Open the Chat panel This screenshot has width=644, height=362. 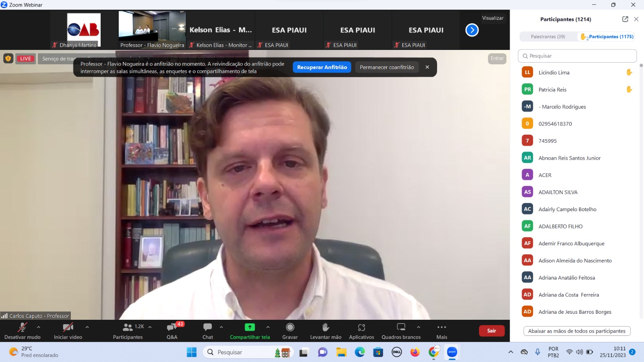208,327
